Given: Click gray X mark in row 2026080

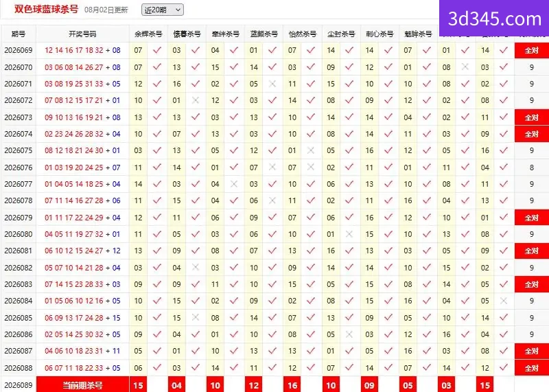Looking at the screenshot, I should (x=349, y=234).
